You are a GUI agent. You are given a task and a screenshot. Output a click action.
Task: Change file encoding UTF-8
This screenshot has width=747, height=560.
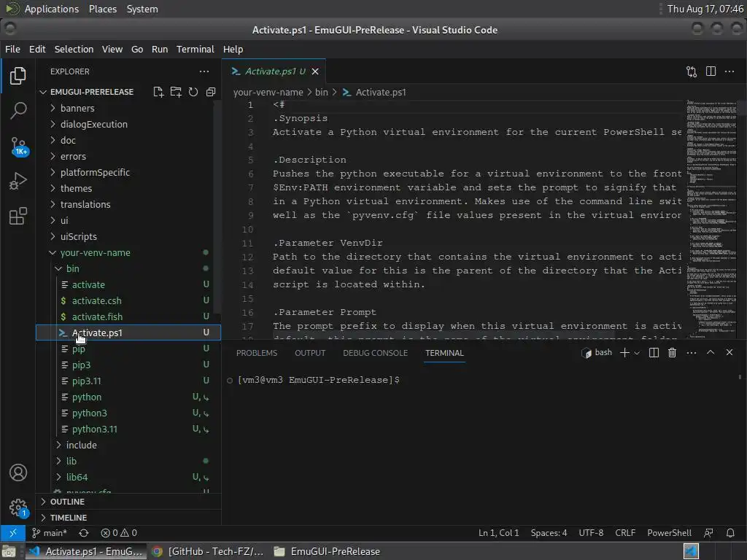pos(591,533)
